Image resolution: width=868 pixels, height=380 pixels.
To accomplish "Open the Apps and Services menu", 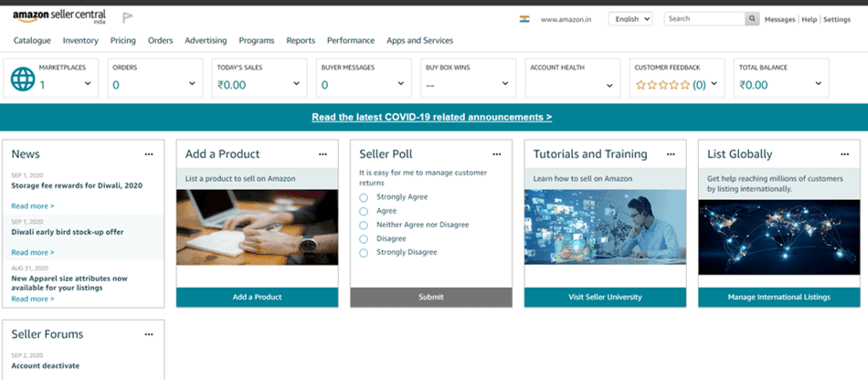I will (419, 40).
